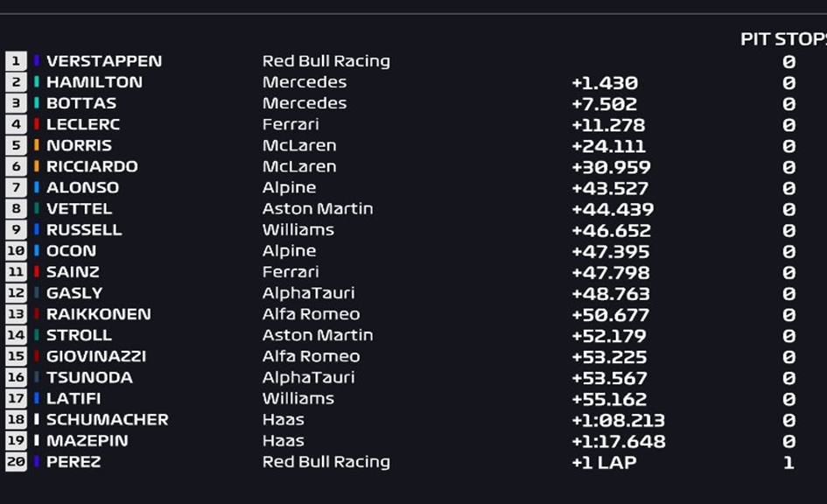
Task: Select position badge 2 for Hamilton
Action: (16, 82)
